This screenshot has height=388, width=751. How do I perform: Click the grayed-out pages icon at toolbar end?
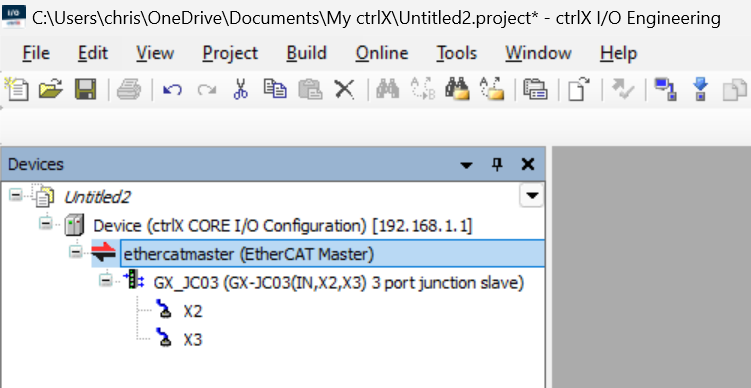coord(735,90)
